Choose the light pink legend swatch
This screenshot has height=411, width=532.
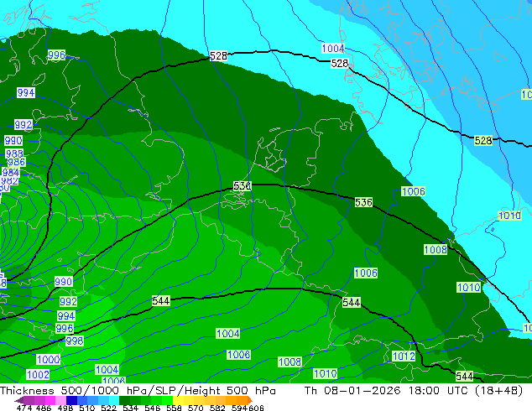point(60,400)
